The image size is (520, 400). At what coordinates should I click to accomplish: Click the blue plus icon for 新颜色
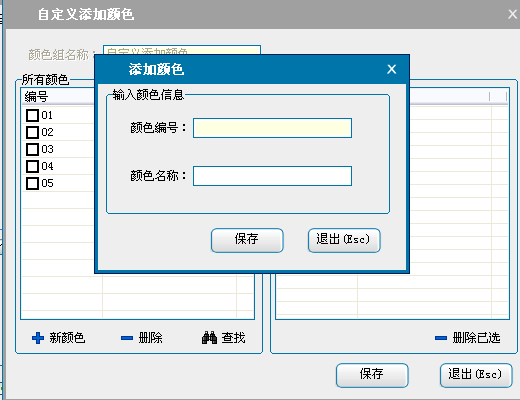(x=38, y=338)
